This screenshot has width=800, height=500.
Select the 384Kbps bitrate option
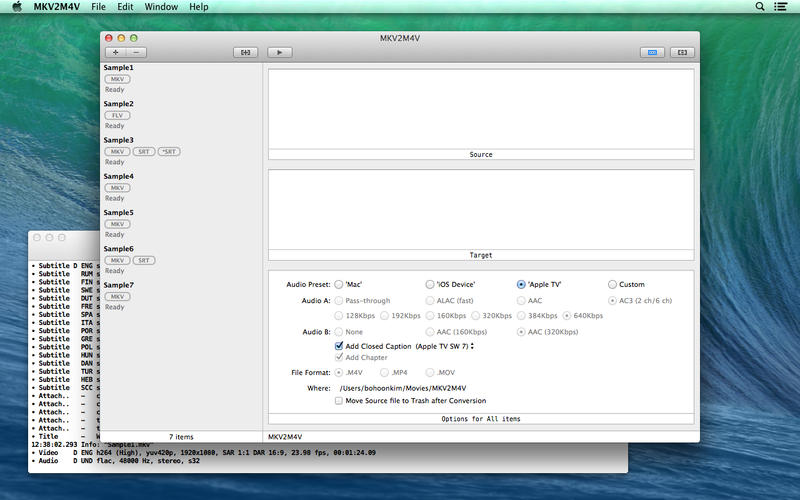(521, 316)
